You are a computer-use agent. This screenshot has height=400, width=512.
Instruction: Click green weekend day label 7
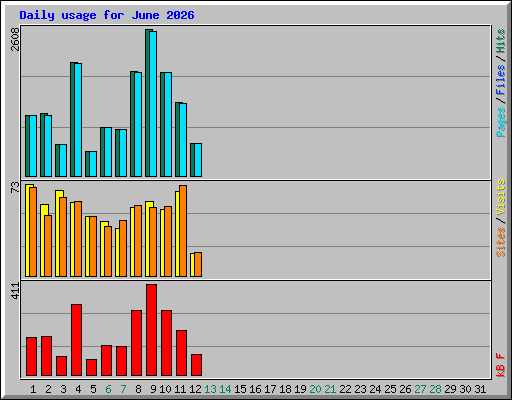[123, 389]
